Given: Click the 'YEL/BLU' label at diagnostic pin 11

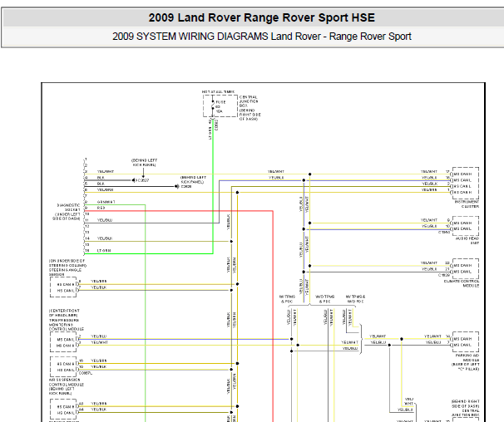Looking at the screenshot, I should tap(105, 220).
